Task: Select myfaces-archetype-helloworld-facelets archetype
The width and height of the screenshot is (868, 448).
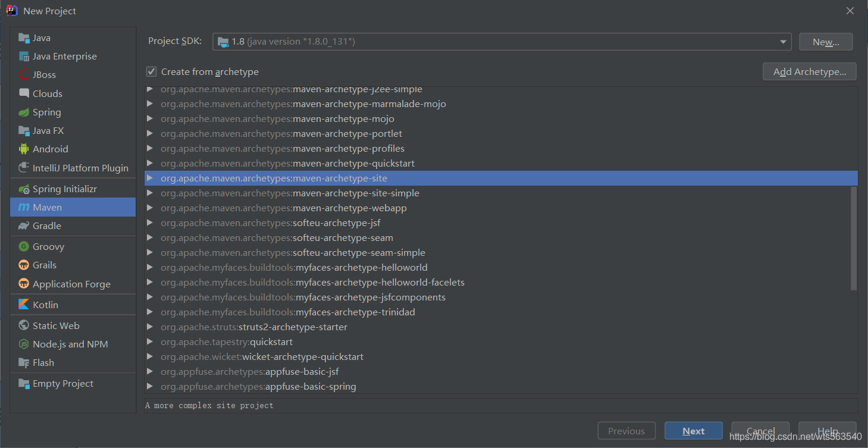Action: 501,283
